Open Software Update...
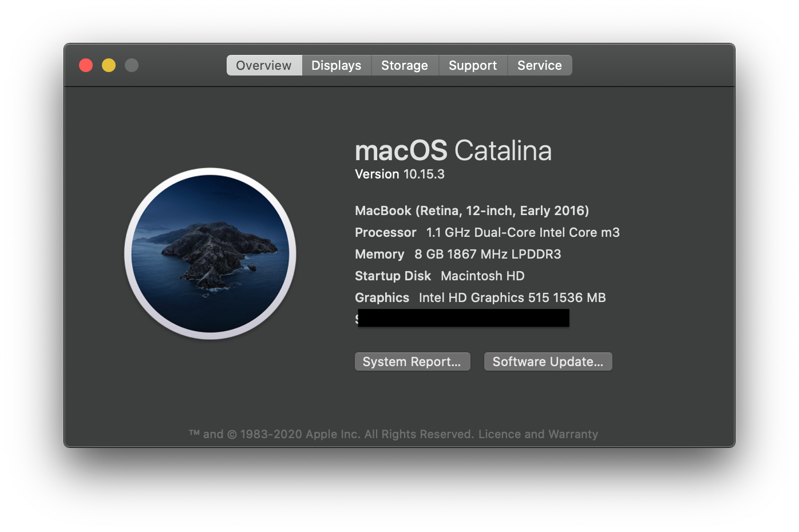 pos(548,362)
